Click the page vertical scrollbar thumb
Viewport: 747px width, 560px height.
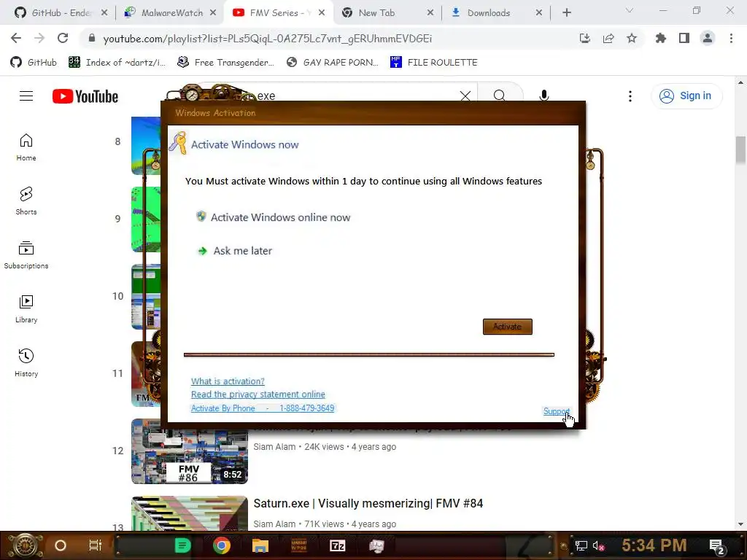[740, 149]
